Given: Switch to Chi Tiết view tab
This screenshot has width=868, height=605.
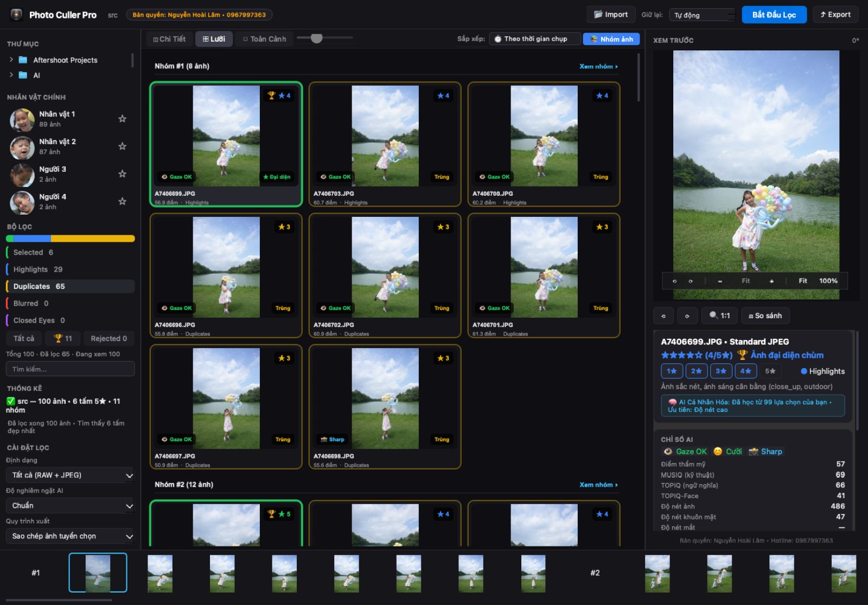Looking at the screenshot, I should [x=169, y=39].
